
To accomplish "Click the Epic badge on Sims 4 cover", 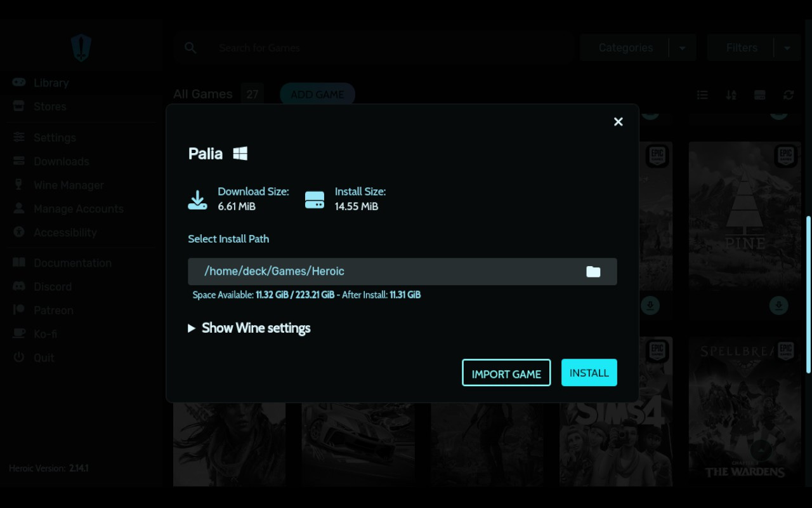I will (657, 351).
